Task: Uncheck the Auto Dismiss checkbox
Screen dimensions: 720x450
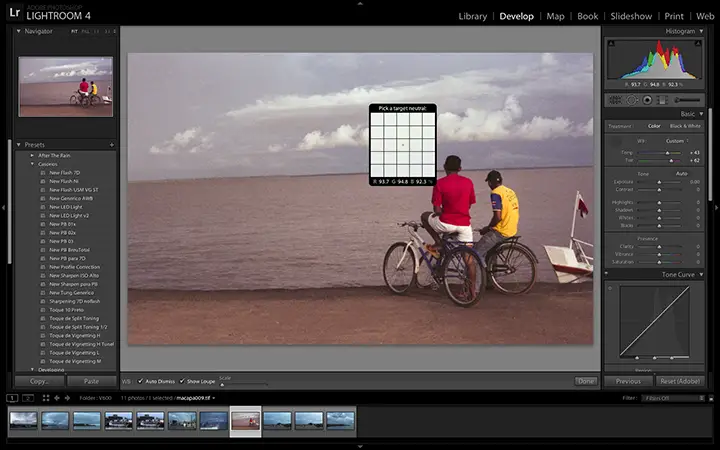Action: 140,381
